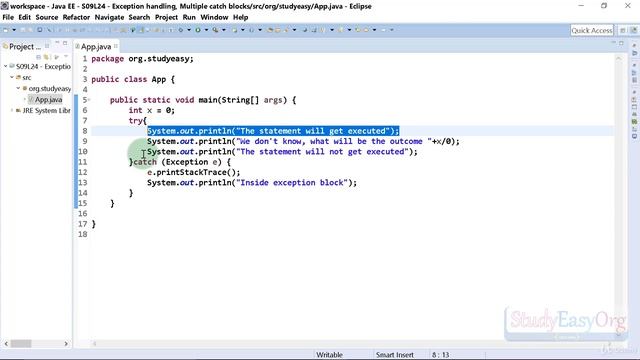This screenshot has height=360, width=640.
Task: Select the App.java editor tab
Action: (x=96, y=47)
